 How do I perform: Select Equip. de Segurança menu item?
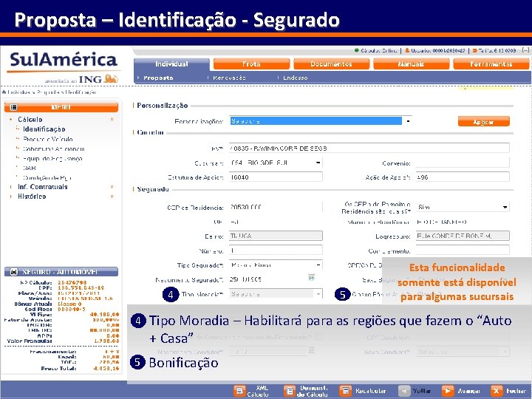[52, 158]
